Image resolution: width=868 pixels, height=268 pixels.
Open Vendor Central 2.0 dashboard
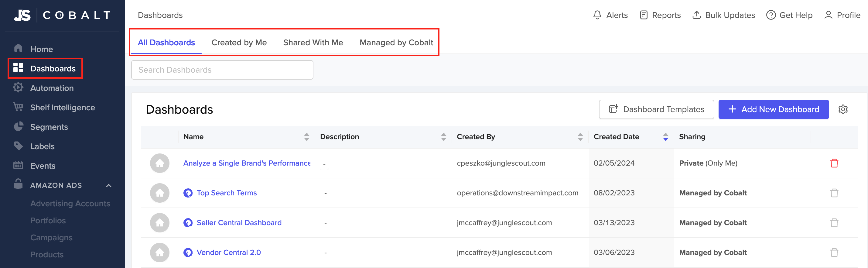pos(229,253)
